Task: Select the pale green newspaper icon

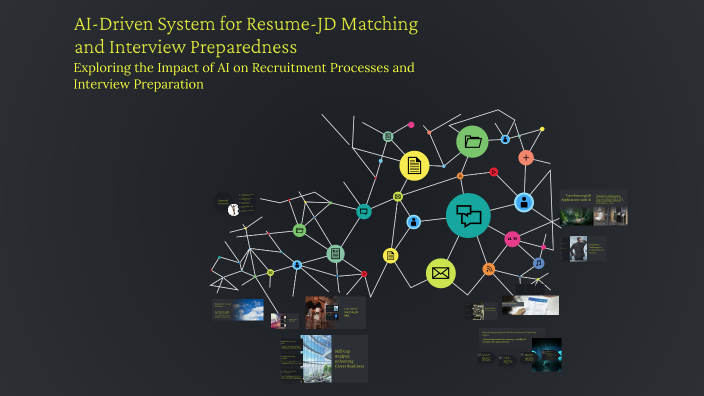Action: (335, 254)
